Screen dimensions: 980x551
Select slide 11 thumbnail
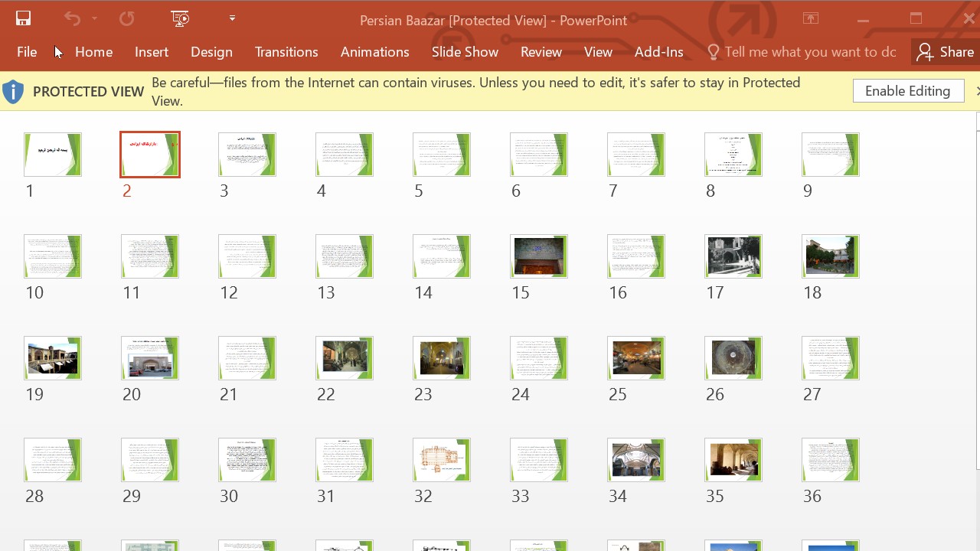click(x=150, y=256)
